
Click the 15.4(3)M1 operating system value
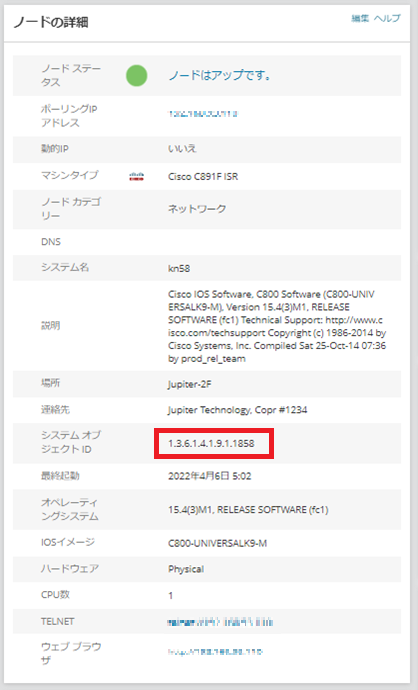(248, 510)
